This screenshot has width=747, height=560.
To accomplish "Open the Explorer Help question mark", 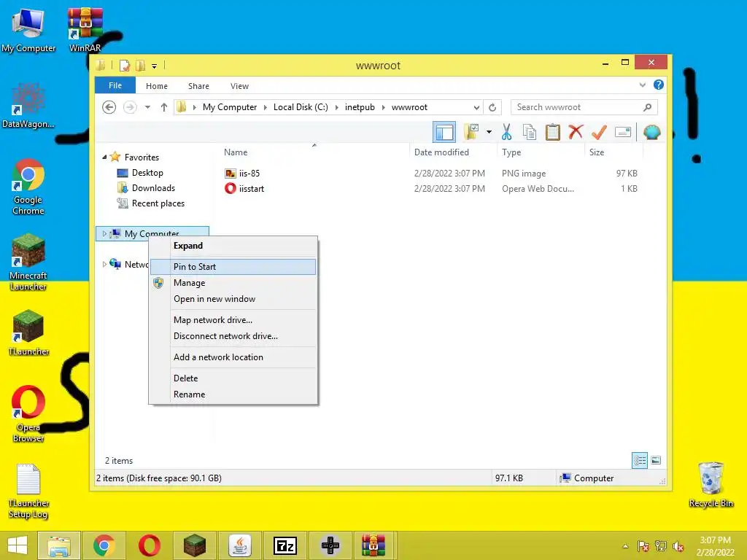I will pyautogui.click(x=659, y=85).
